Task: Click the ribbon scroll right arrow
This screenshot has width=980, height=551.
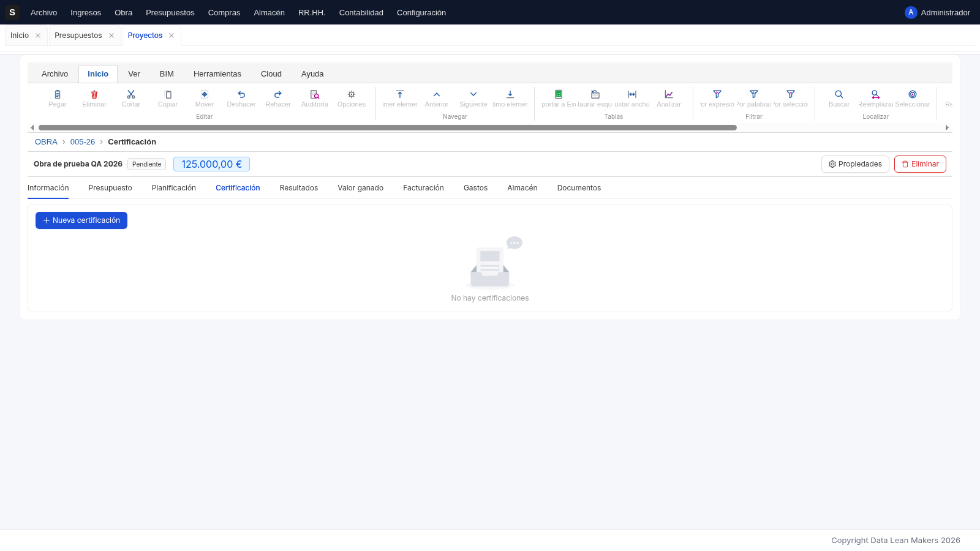Action: (947, 128)
